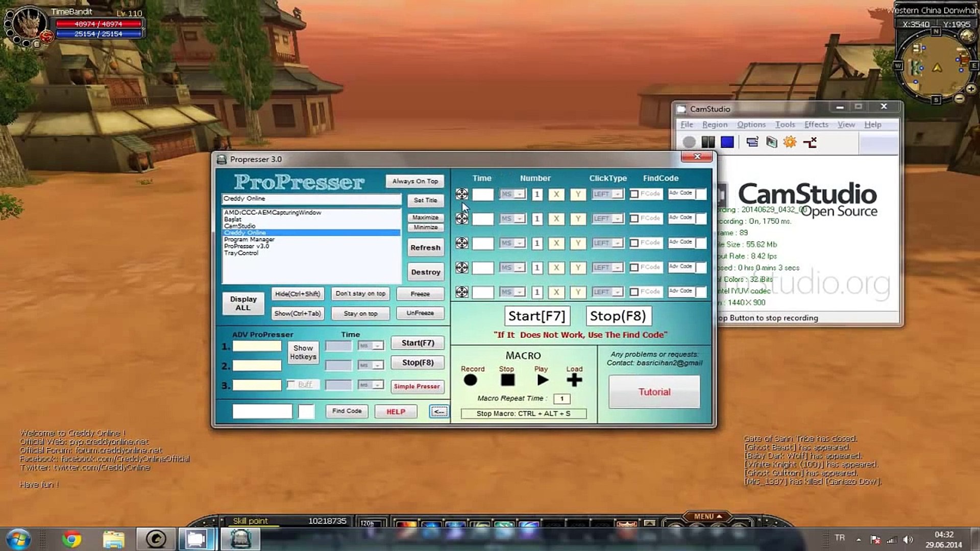Open the LEFT click type dropdown, row four

click(x=607, y=267)
